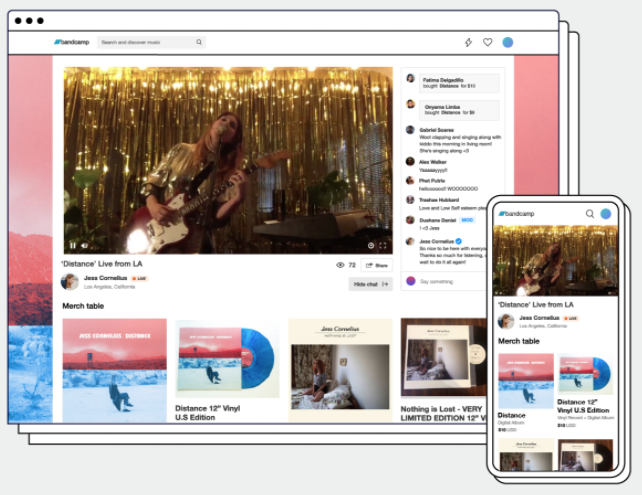Open Nothing is Lost album cover with bedroom photo
This screenshot has height=495, width=642.
pyautogui.click(x=340, y=370)
